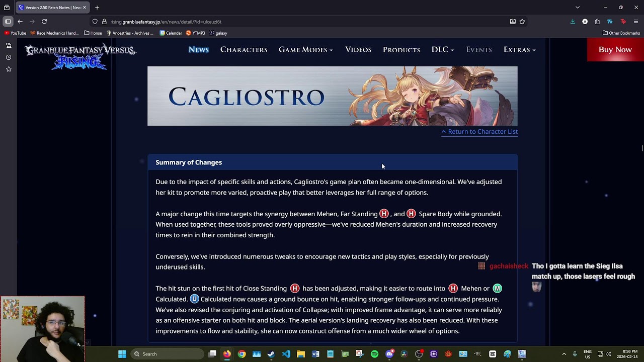Viewport: 644px width, 362px height.
Task: Click the Cagliostro character banner
Action: pos(332,96)
